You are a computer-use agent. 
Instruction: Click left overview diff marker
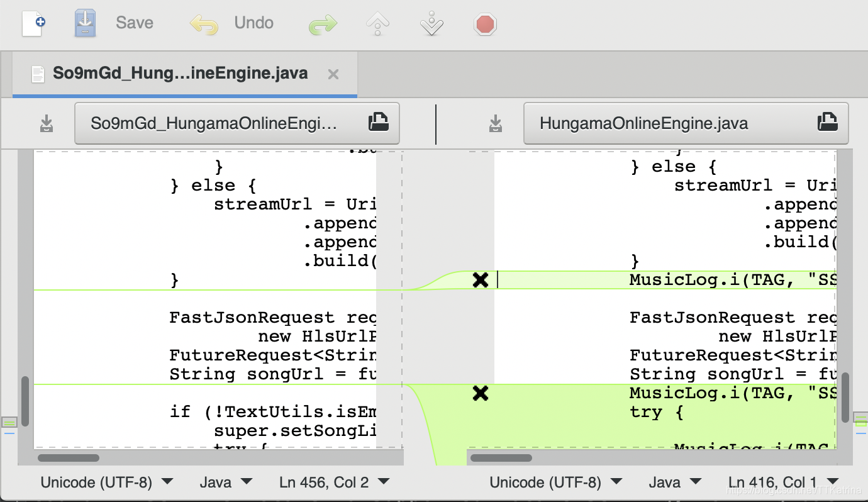[9, 422]
